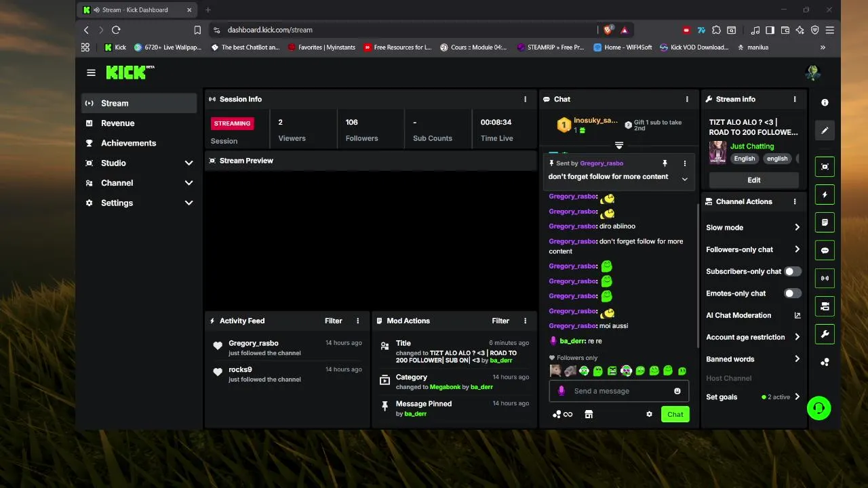The width and height of the screenshot is (868, 488).
Task: Click the Just Chatting category link
Action: coord(752,146)
